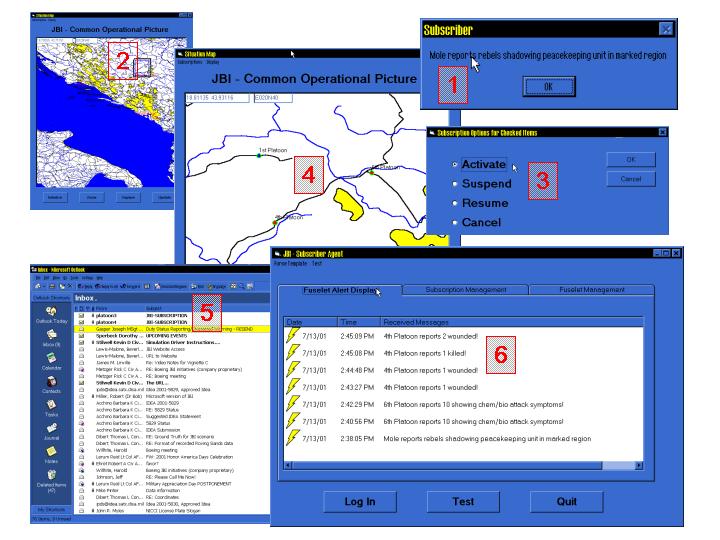
Task: Click the 1st Platoon marker on Situation Map
Action: click(x=259, y=156)
